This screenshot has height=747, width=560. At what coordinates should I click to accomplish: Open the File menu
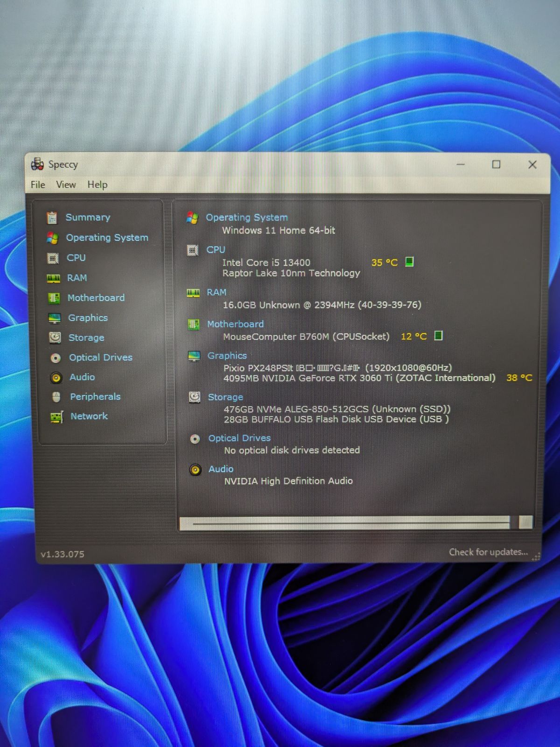tap(38, 184)
